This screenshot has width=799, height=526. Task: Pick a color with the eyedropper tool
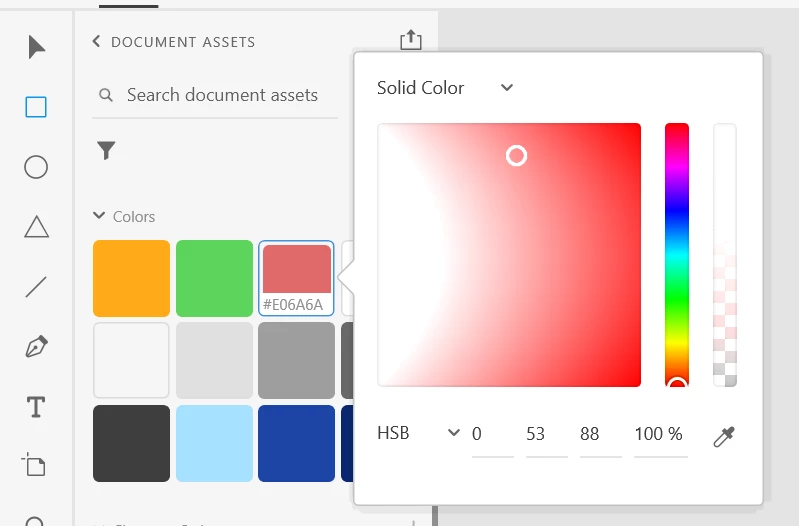click(724, 436)
